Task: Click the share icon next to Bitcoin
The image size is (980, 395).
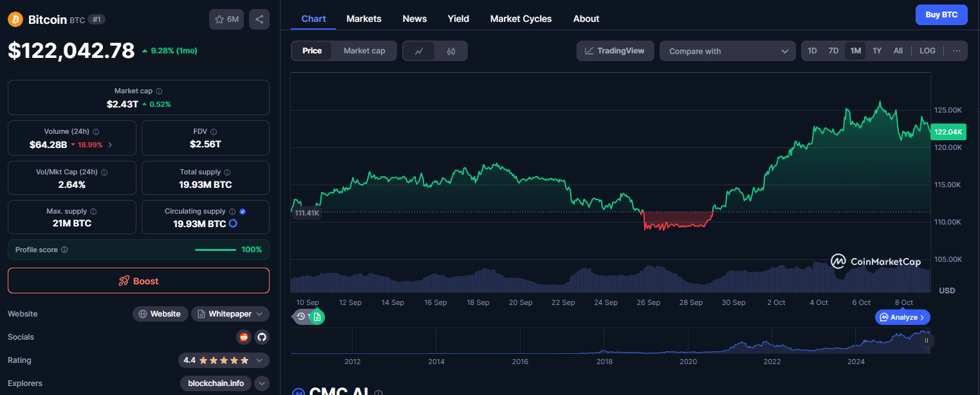Action: point(259,19)
